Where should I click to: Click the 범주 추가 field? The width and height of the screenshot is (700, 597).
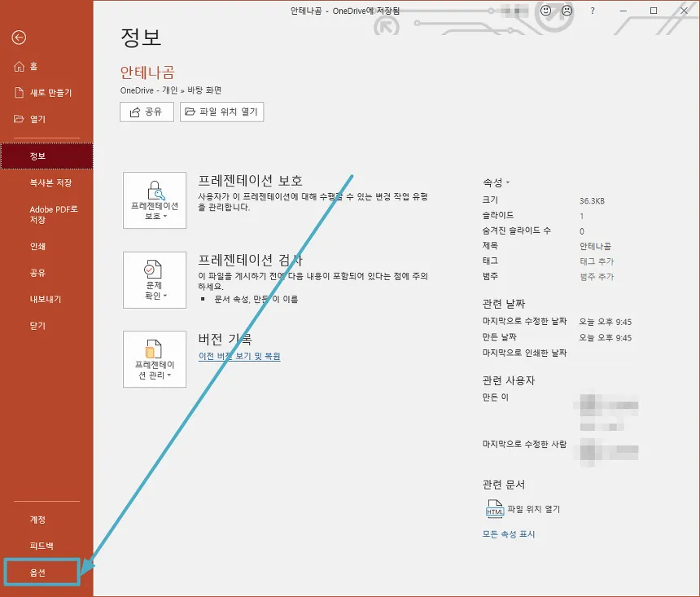click(597, 277)
